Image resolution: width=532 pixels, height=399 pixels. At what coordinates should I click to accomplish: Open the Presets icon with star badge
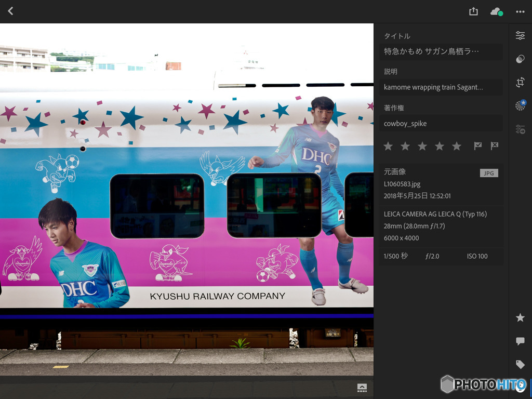click(x=521, y=105)
